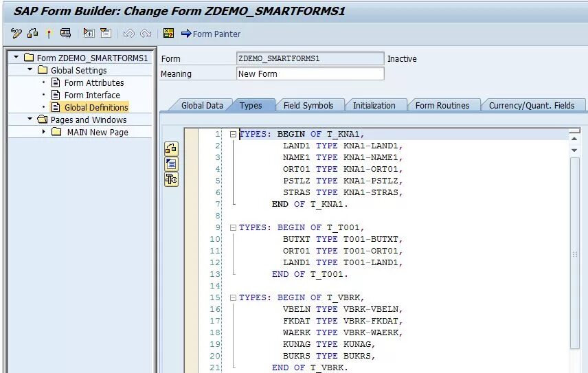Screen dimensions: 588x373
Task: Click the Form Interface document icon
Action: pos(56,95)
